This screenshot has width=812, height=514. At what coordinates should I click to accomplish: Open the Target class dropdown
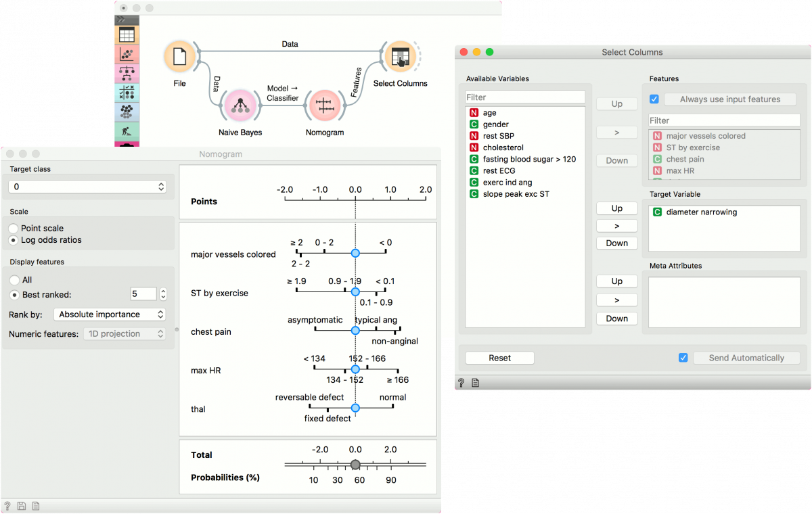[x=88, y=186]
